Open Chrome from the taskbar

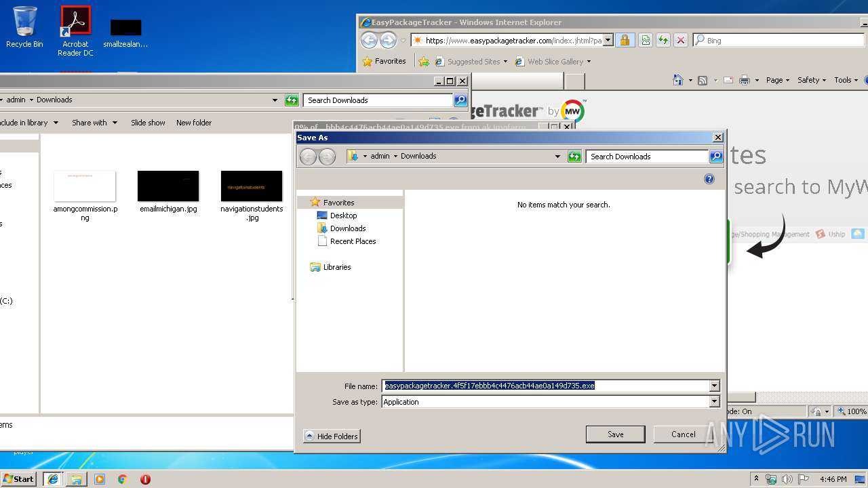[x=122, y=479]
